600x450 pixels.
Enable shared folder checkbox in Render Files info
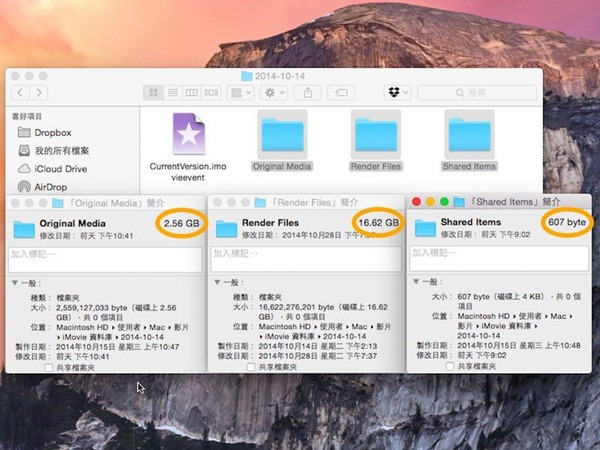click(251, 367)
